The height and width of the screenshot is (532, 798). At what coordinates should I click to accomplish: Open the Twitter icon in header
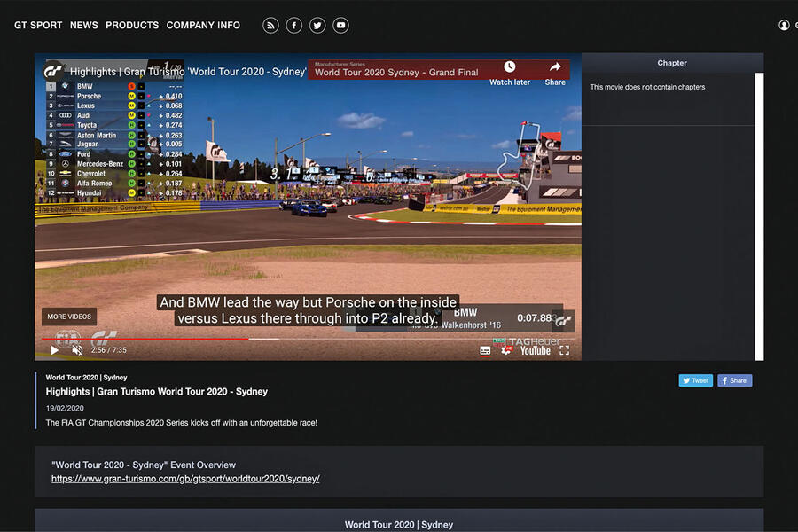click(317, 25)
